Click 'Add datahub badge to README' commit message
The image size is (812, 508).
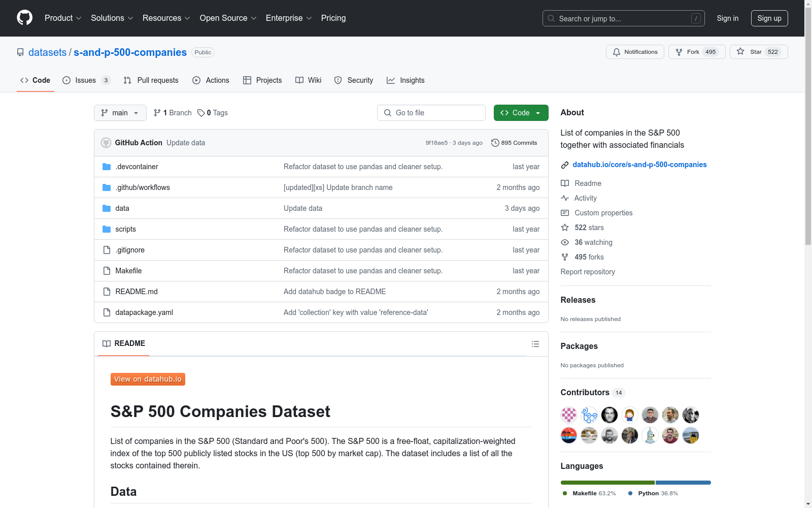(x=334, y=292)
